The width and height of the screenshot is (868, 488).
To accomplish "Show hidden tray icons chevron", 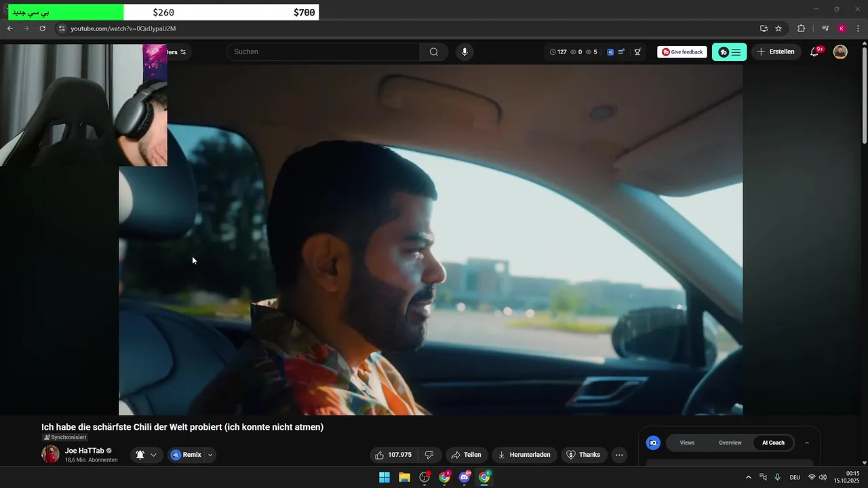I will point(749,477).
